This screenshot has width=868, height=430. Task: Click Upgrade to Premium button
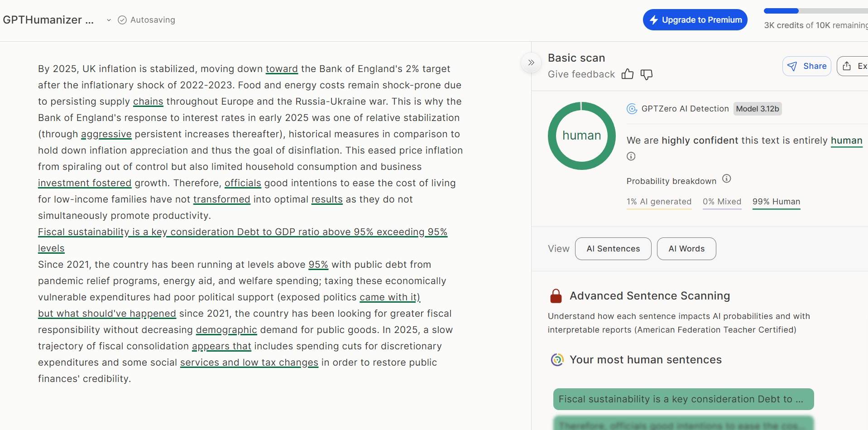point(695,20)
